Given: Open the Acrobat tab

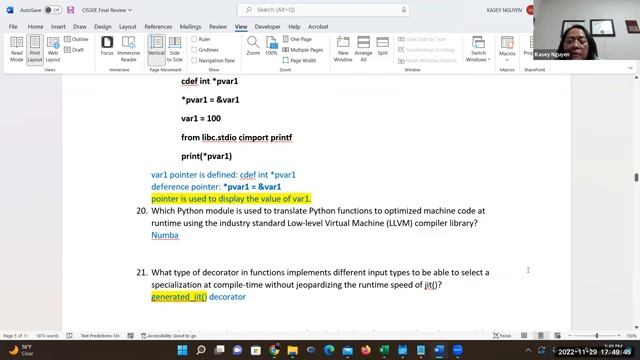Looking at the screenshot, I should point(318,27).
